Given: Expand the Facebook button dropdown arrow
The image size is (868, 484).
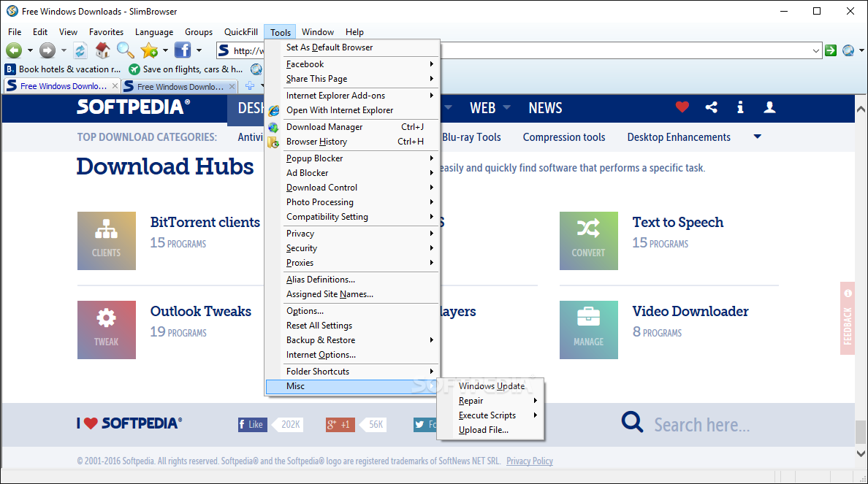Looking at the screenshot, I should [199, 50].
